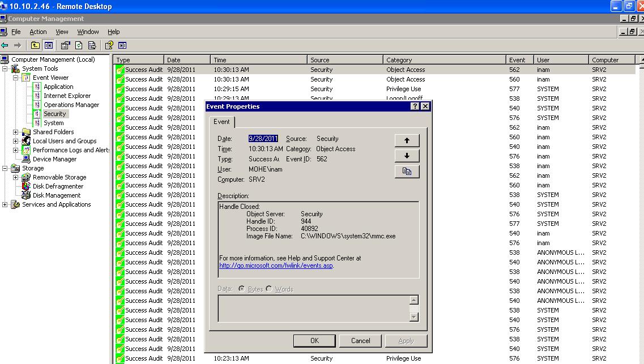This screenshot has width=644, height=364.
Task: Click the Up One Level folder icon
Action: (35, 46)
